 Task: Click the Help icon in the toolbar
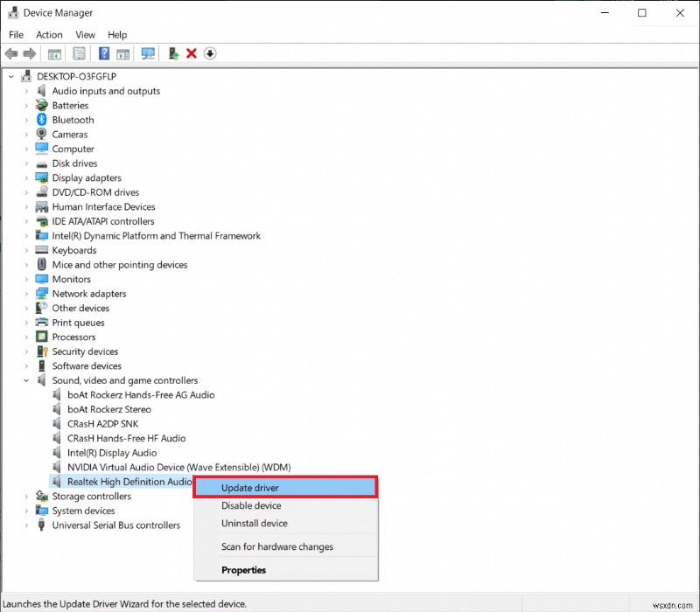click(x=103, y=53)
